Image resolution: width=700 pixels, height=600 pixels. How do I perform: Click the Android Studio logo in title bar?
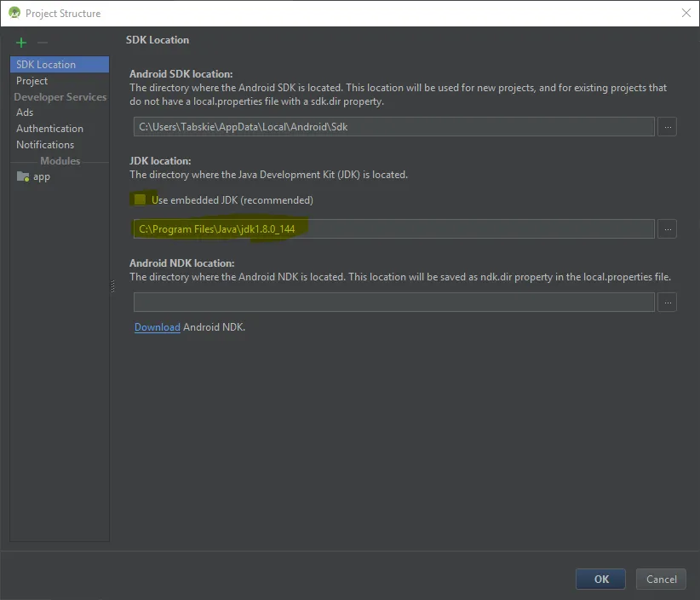coord(14,13)
